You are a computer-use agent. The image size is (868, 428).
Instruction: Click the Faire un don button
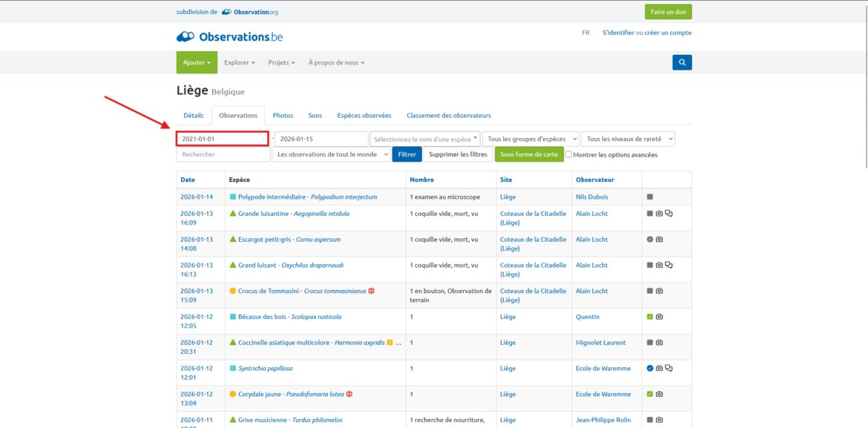(x=668, y=12)
